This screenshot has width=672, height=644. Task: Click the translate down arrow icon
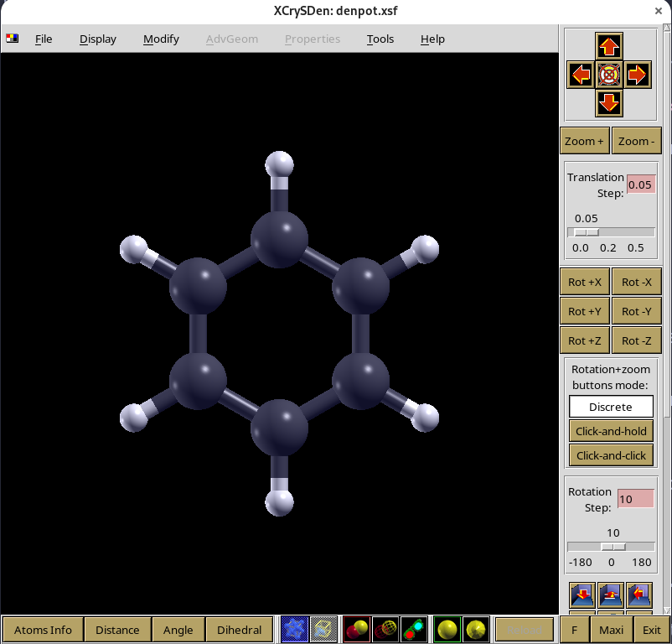[x=609, y=103]
